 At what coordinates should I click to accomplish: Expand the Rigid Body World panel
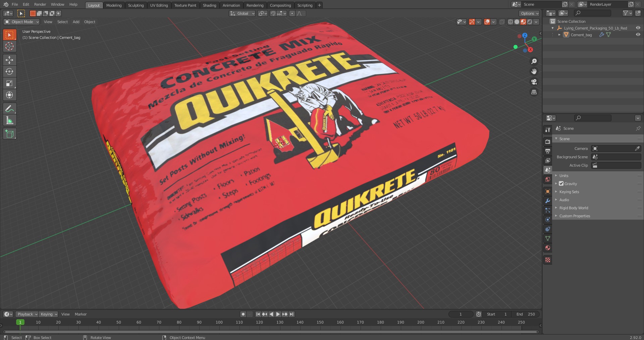574,208
